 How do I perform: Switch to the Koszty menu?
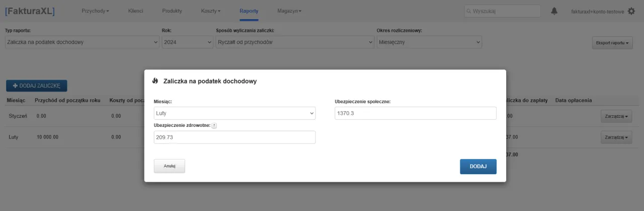pyautogui.click(x=211, y=11)
